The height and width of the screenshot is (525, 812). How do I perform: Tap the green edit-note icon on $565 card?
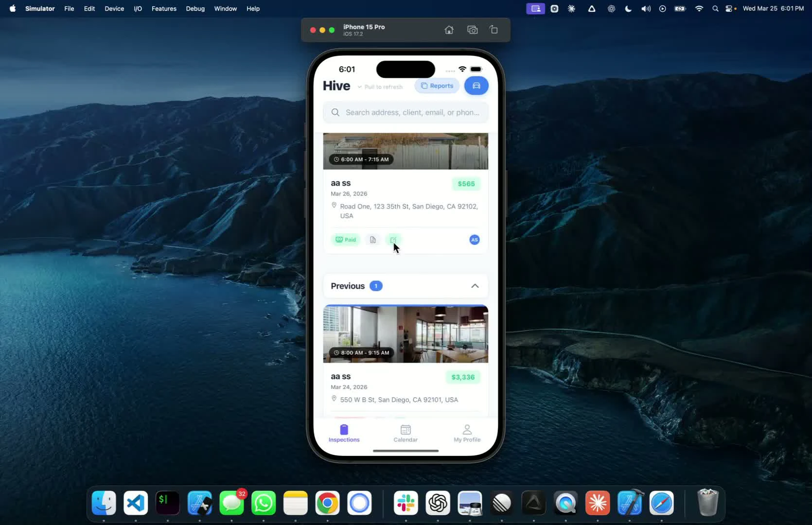[x=393, y=240]
